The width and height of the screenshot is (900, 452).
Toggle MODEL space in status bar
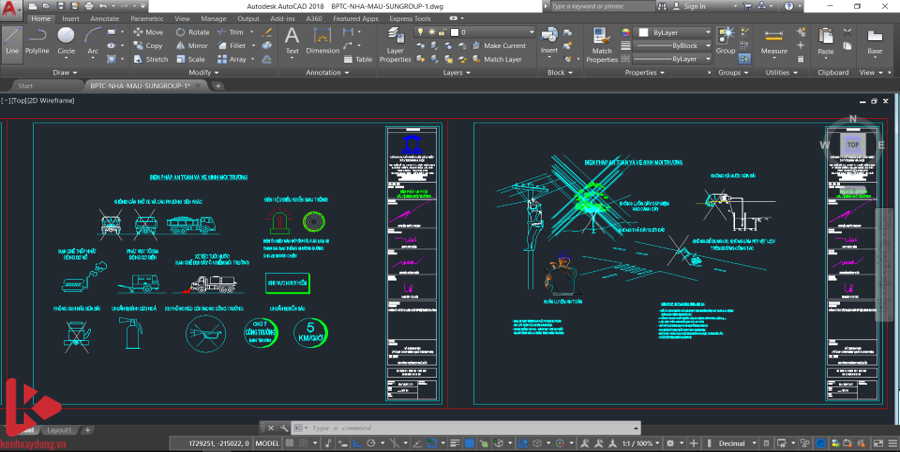[x=268, y=443]
